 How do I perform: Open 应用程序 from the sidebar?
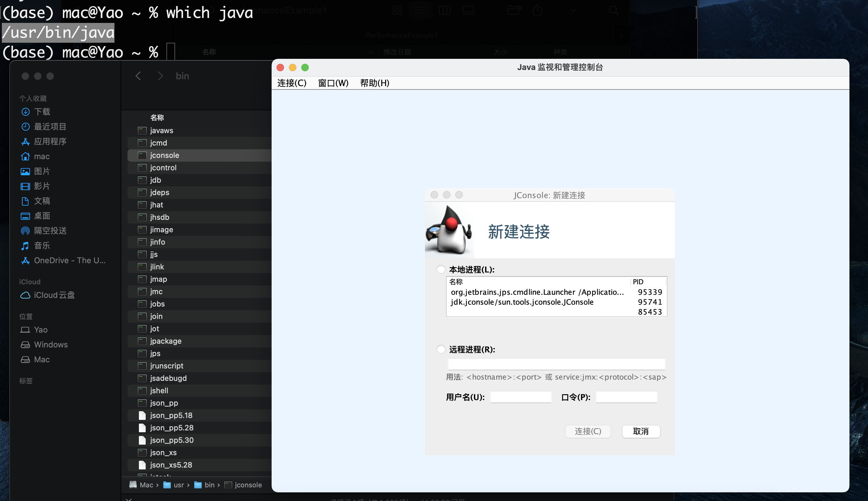[51, 142]
